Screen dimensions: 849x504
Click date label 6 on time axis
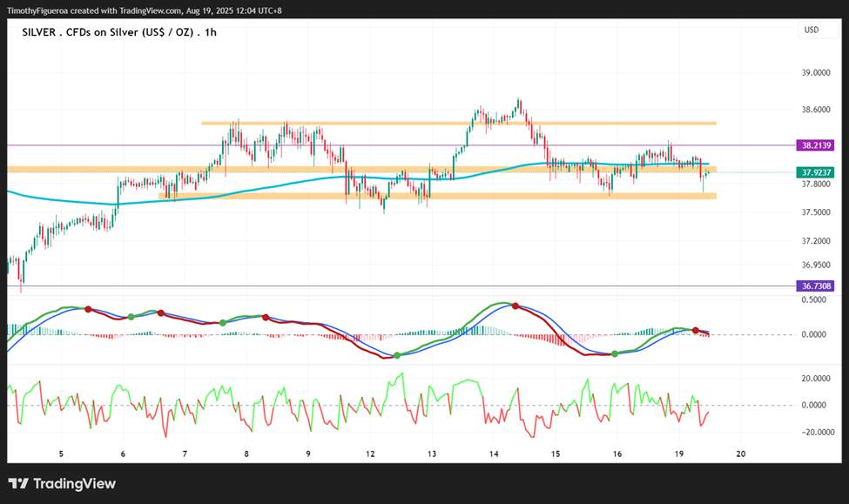[x=123, y=454]
